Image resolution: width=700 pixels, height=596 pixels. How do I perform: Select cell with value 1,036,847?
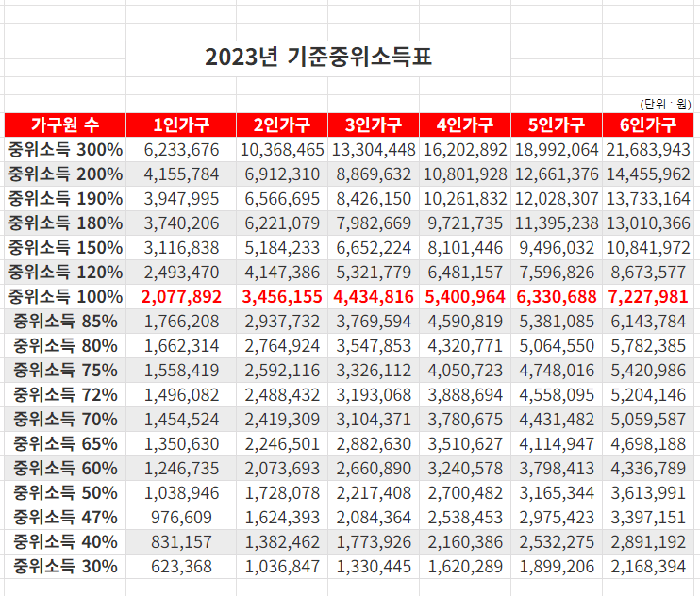[282, 567]
